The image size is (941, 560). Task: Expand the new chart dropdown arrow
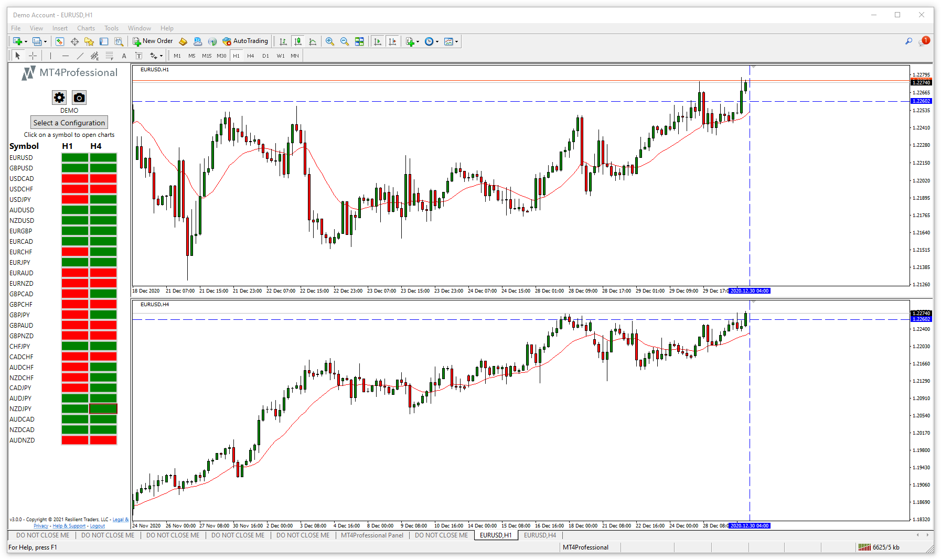(26, 42)
